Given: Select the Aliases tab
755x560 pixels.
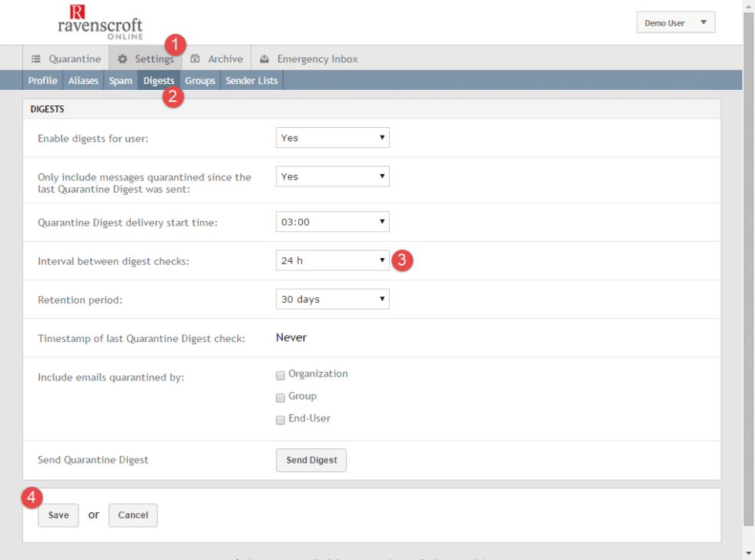Looking at the screenshot, I should tap(83, 80).
